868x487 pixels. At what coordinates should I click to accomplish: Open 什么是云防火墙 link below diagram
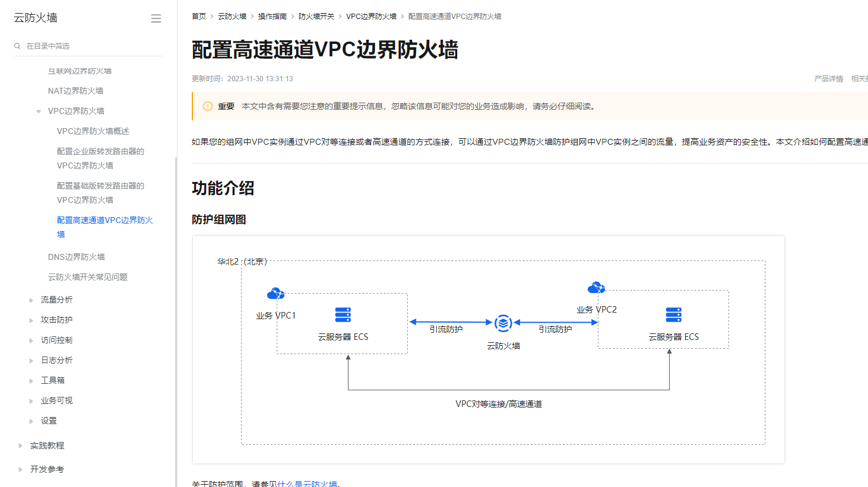[x=308, y=483]
